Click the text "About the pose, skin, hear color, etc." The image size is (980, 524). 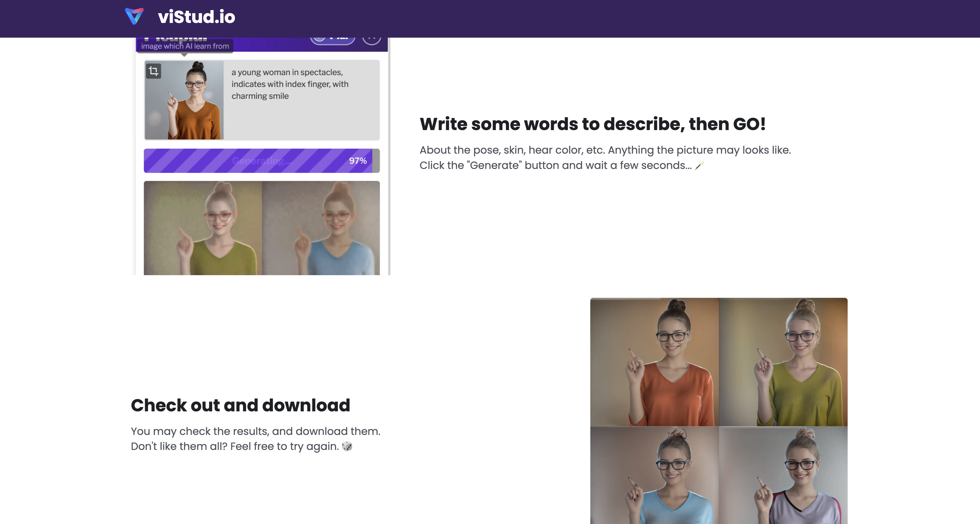pyautogui.click(x=512, y=150)
